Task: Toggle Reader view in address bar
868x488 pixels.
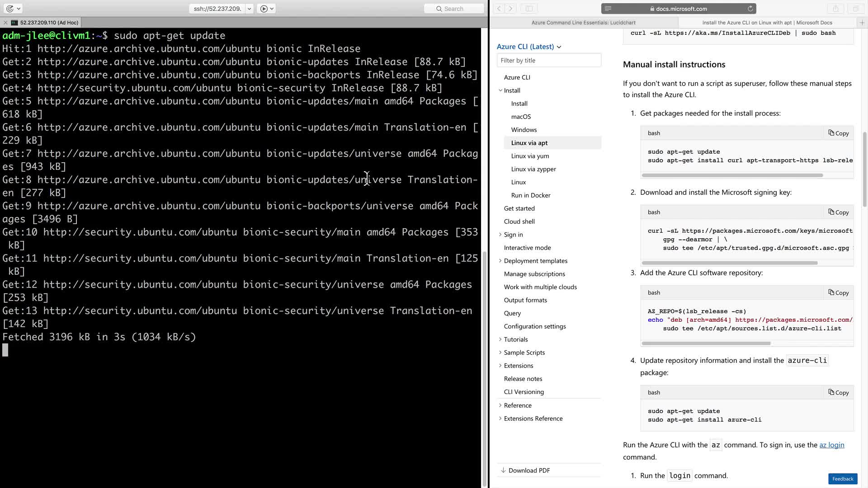Action: 608,9
